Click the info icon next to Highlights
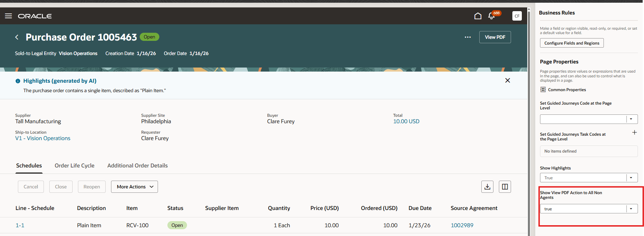Image resolution: width=644 pixels, height=236 pixels. [18, 81]
